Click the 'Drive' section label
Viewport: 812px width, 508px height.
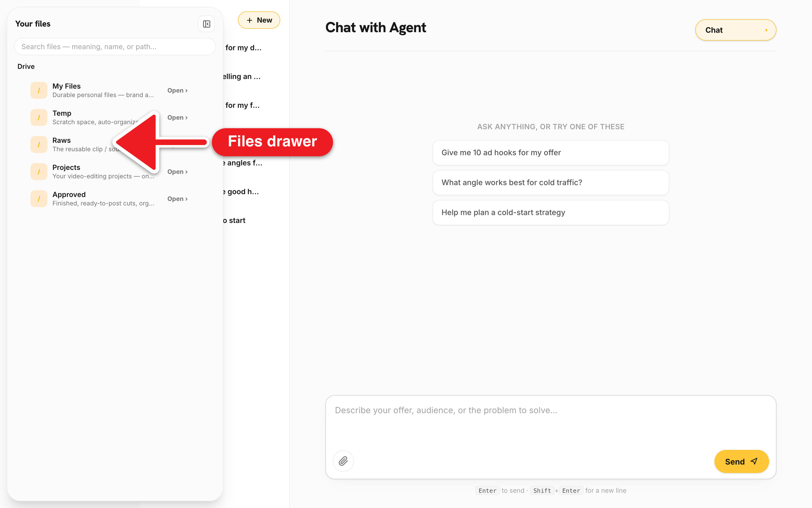pyautogui.click(x=26, y=67)
